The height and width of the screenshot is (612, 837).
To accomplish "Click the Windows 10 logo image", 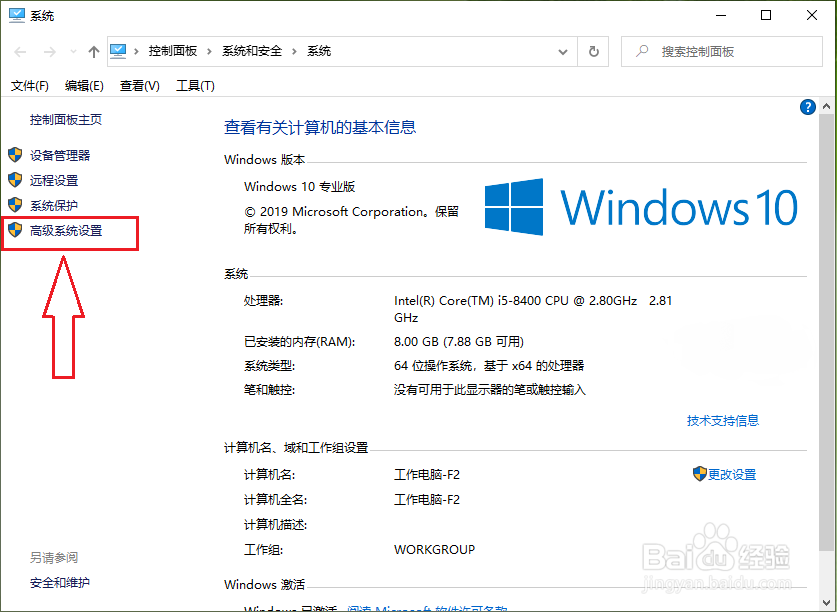I will [641, 207].
